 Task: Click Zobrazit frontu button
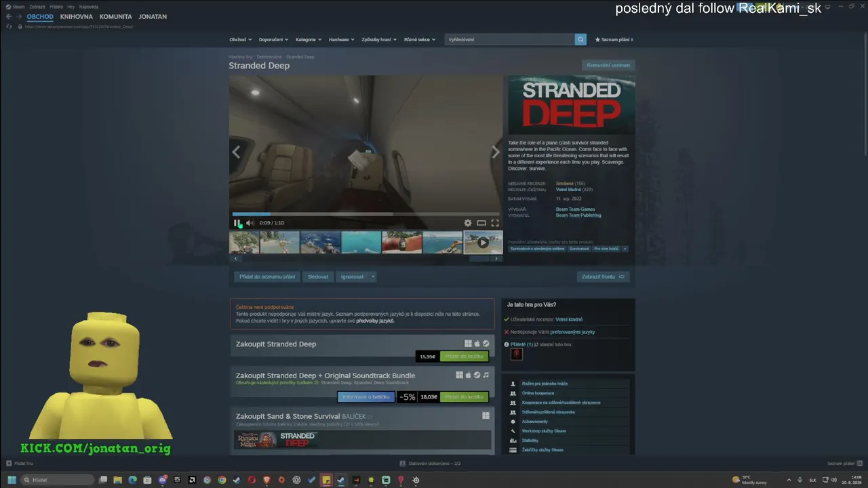603,277
